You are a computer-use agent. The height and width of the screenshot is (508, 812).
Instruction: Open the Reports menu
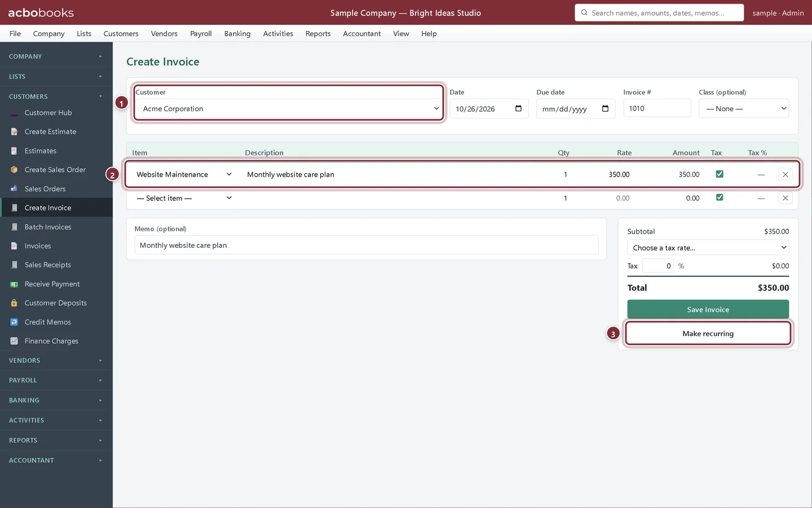[x=318, y=34]
